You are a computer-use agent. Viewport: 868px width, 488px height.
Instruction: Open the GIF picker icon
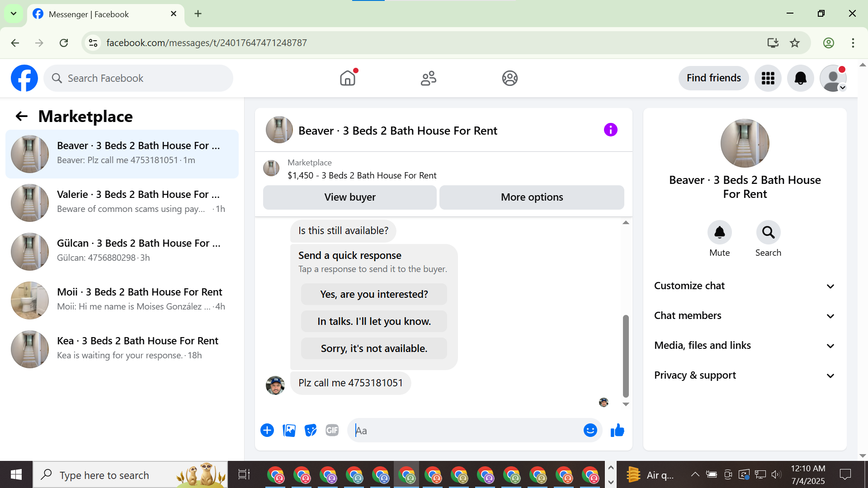332,430
